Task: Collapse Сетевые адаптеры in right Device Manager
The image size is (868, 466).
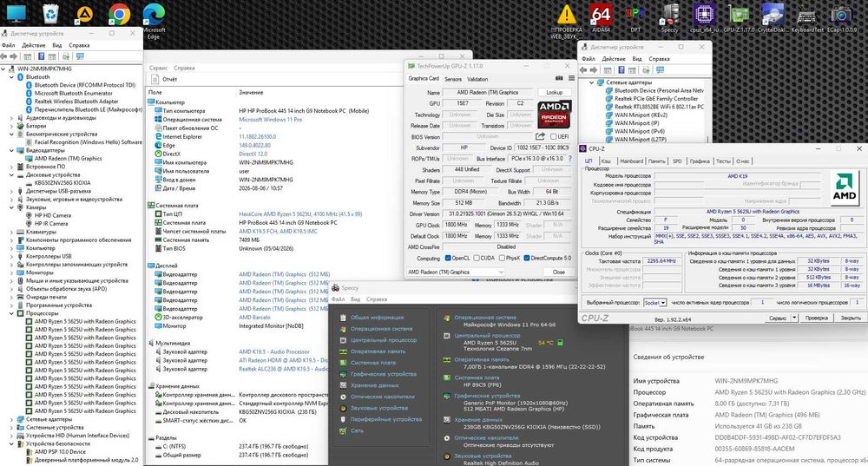Action: point(591,82)
